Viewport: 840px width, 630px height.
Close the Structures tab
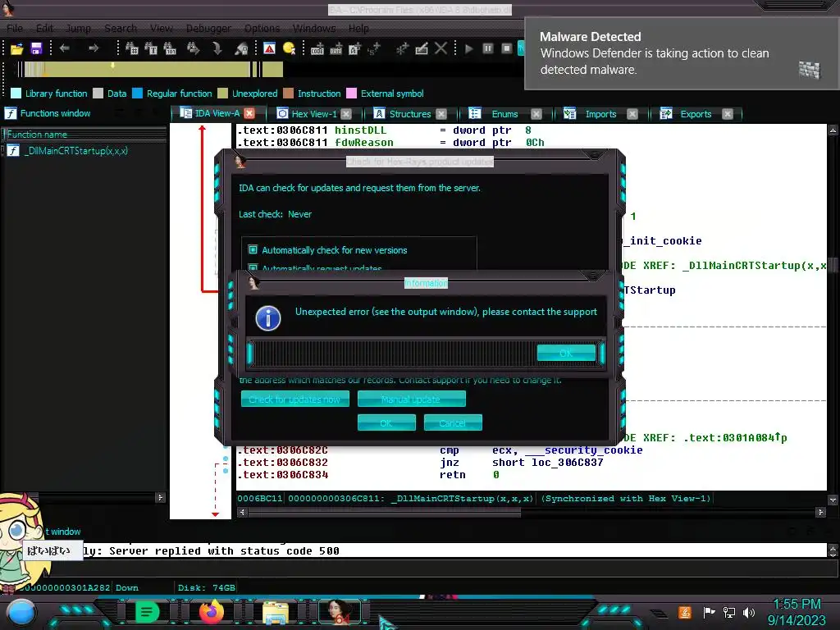coord(441,113)
